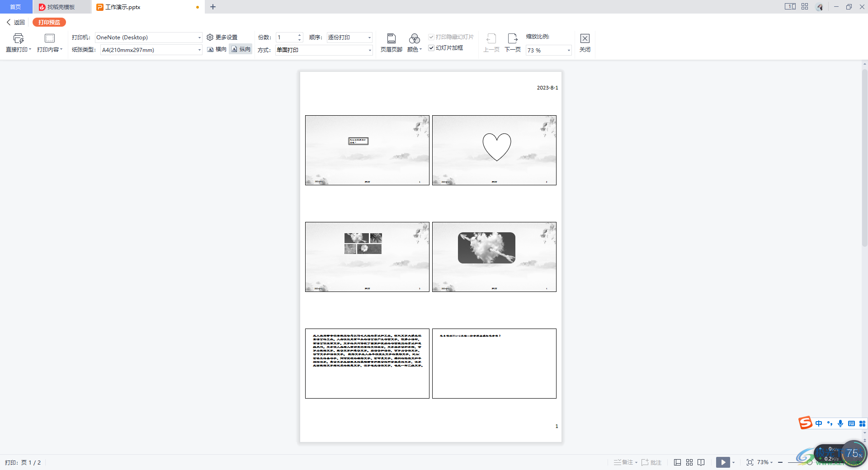Open the user avatar account icon
This screenshot has width=868, height=470.
820,7
